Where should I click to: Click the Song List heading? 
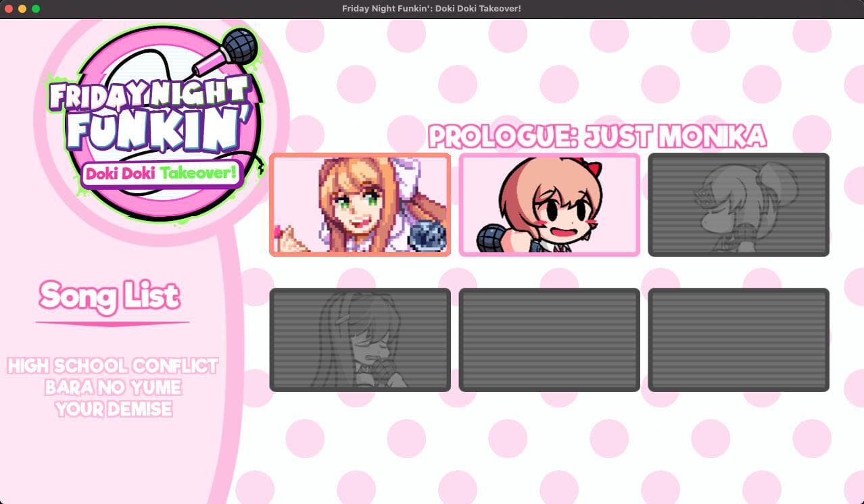point(110,297)
